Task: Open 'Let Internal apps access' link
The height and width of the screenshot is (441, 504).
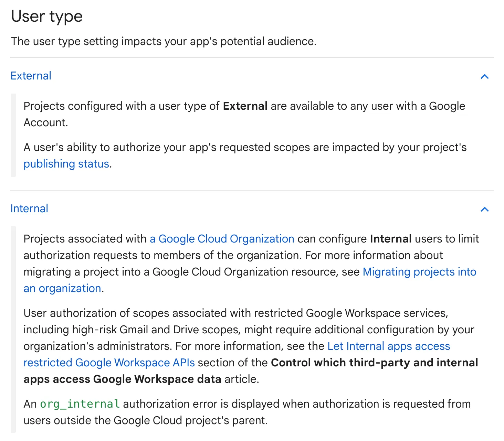Action: [389, 346]
